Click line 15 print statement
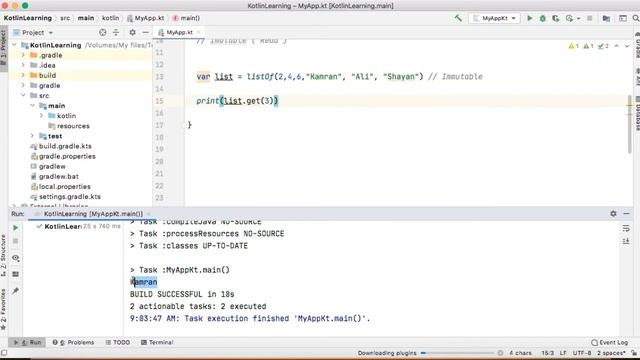 237,101
